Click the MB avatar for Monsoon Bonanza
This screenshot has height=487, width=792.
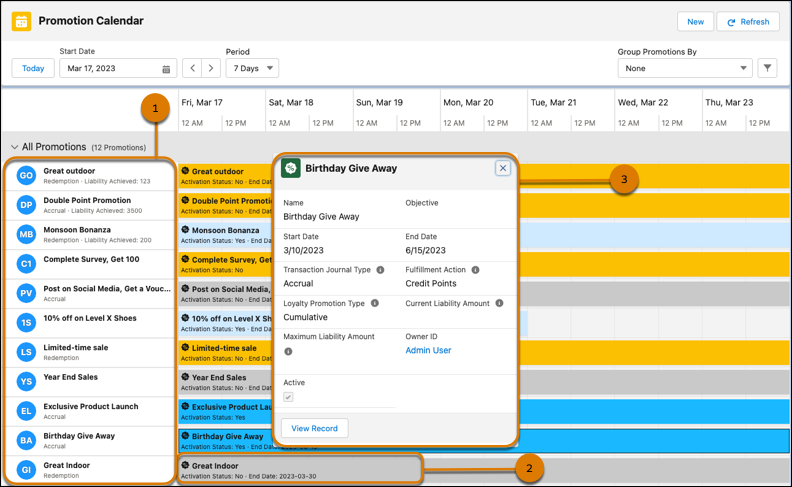[26, 234]
